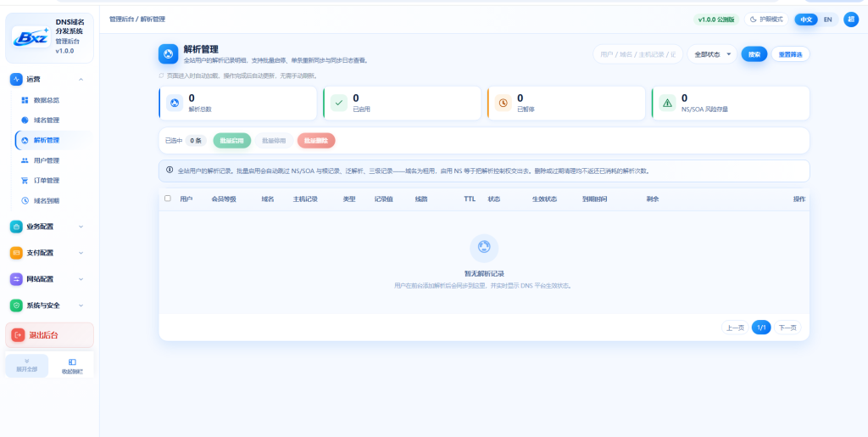The image size is (868, 437).
Task: Toggle 护眼模式 eye-care mode
Action: coord(766,20)
